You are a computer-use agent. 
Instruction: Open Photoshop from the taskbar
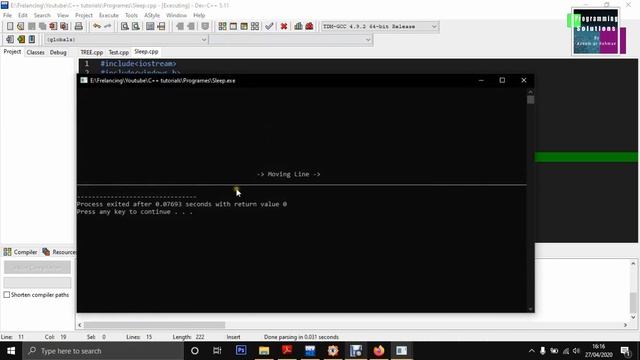(241, 351)
